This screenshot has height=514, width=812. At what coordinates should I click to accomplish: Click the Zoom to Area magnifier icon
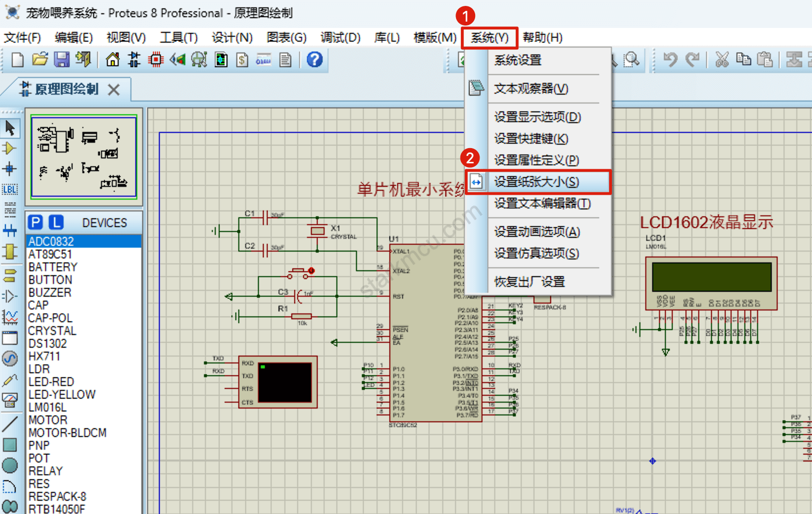pos(632,60)
